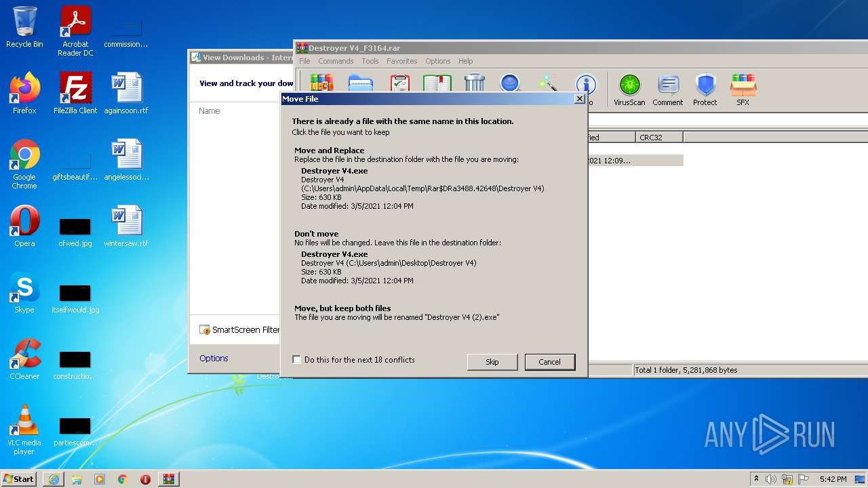868x488 pixels.
Task: Launch VLC media player shortcut
Action: (x=24, y=430)
